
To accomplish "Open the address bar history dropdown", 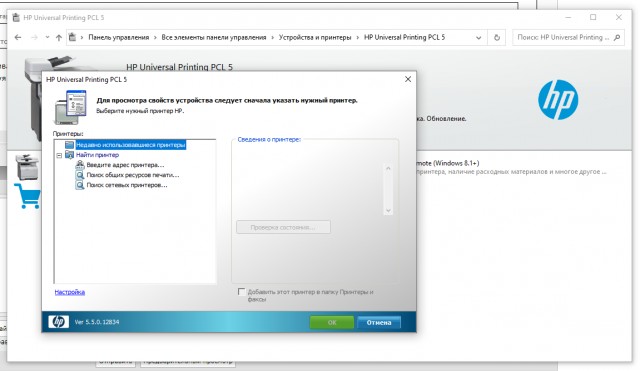I will coord(478,38).
